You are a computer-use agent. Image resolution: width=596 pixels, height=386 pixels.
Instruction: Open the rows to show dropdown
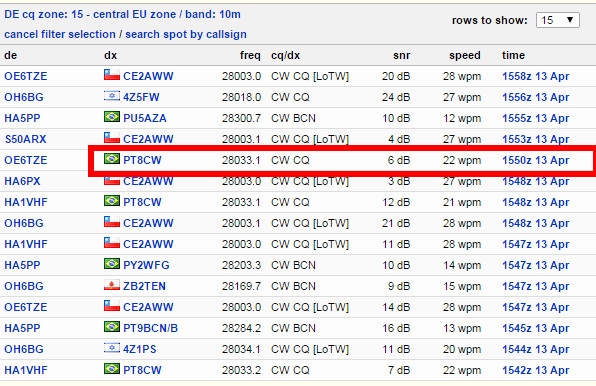click(x=557, y=20)
